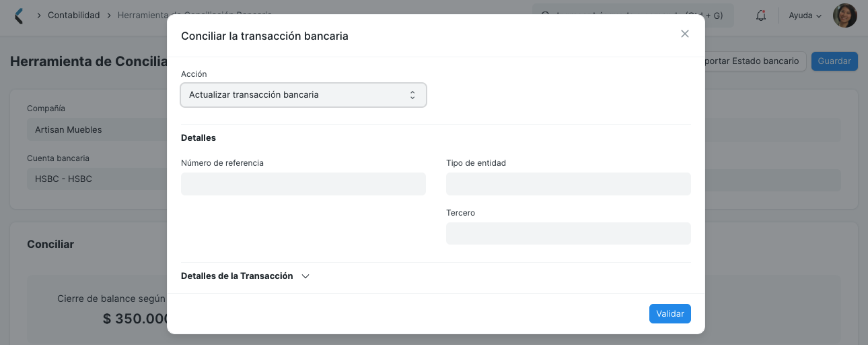Click the app logo icon
This screenshot has width=868, height=345.
click(x=19, y=15)
